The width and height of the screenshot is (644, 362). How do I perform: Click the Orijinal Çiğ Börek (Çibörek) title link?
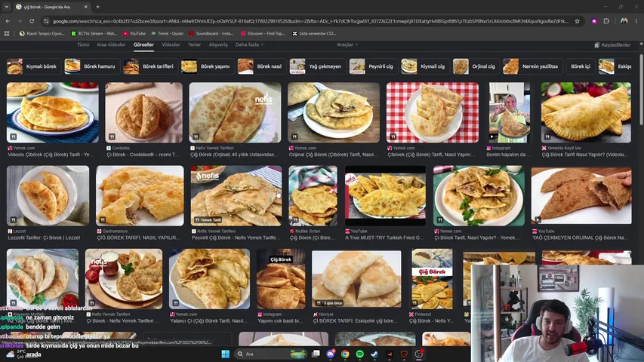point(334,155)
